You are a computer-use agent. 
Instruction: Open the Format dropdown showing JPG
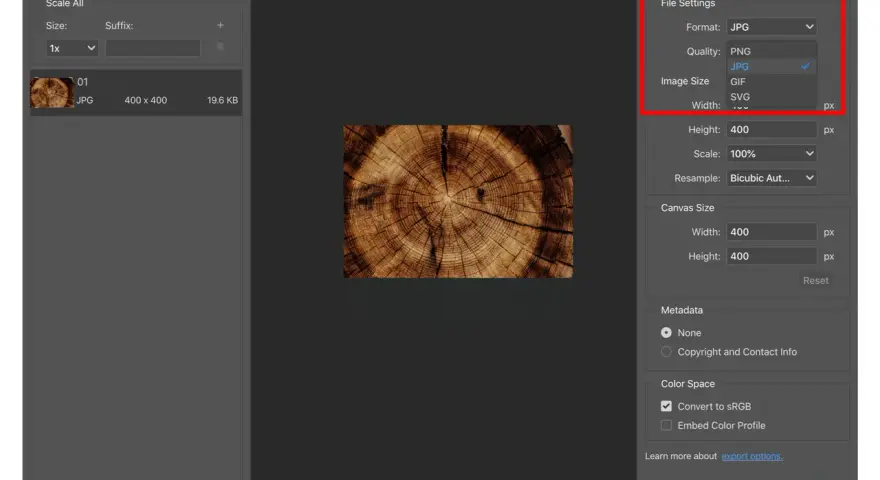coord(772,27)
